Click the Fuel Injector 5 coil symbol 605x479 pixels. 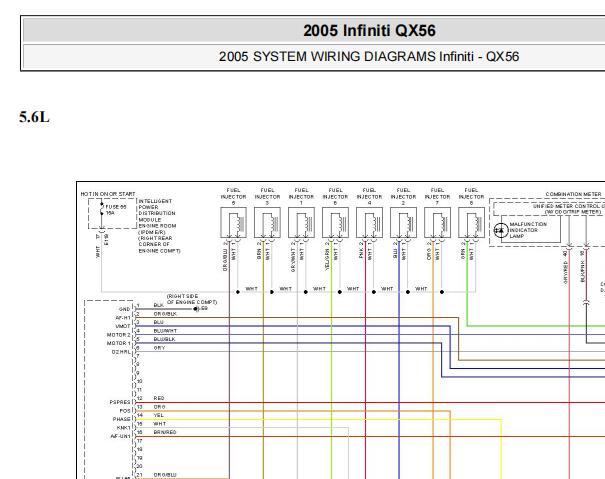tap(233, 223)
